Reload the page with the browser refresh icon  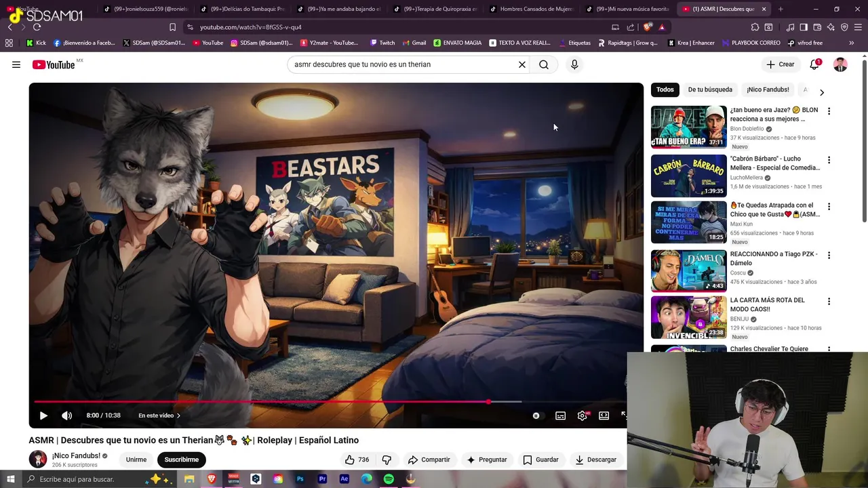(37, 27)
